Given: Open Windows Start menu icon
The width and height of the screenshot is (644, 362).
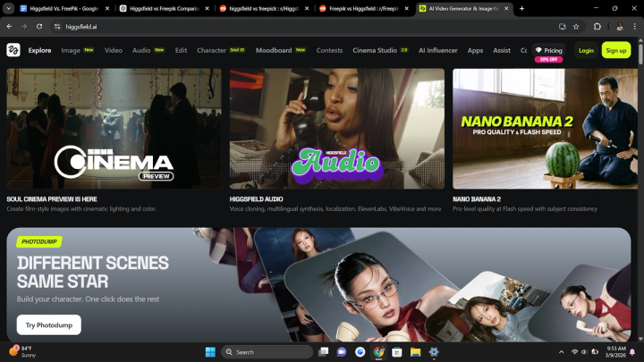Looking at the screenshot, I should pos(210,352).
